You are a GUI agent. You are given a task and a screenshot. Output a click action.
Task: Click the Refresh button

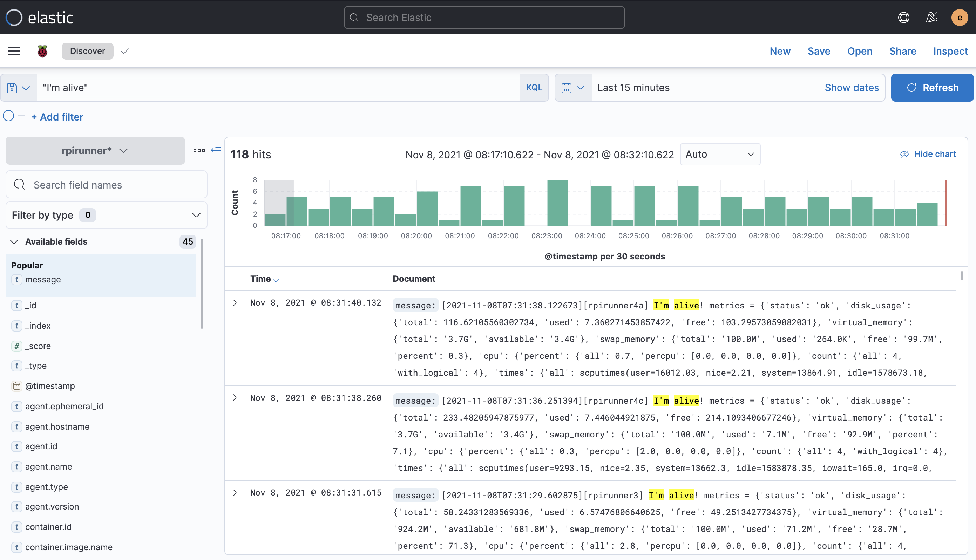(932, 88)
